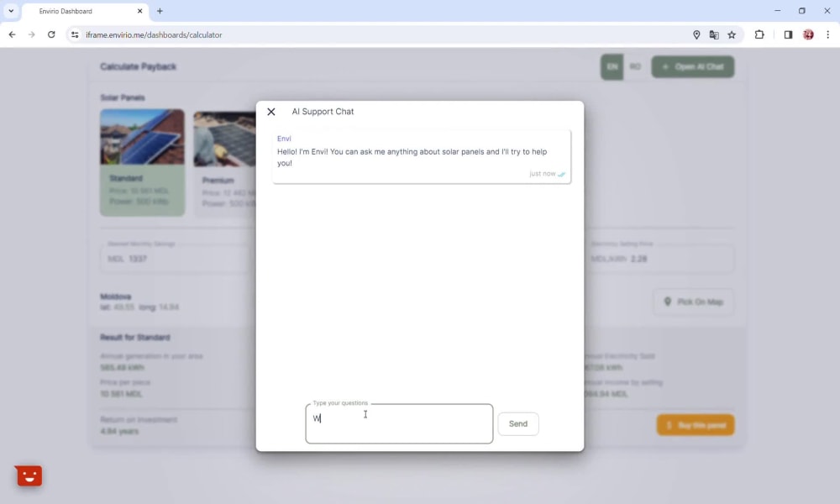The image size is (840, 504).
Task: Reload the Envirio Dashboard page
Action: [x=51, y=34]
